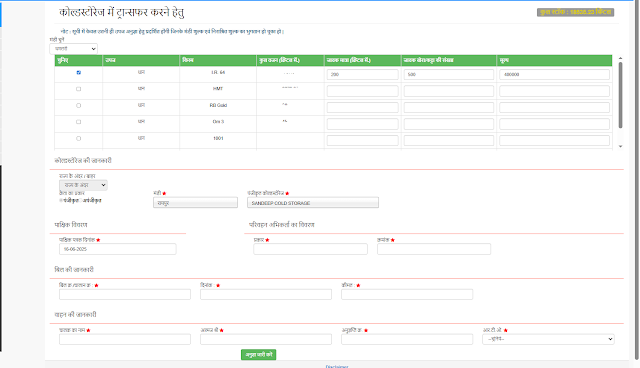The width and height of the screenshot is (640, 368).
Task: Click the bag count field in HMT row
Action: [x=449, y=91]
